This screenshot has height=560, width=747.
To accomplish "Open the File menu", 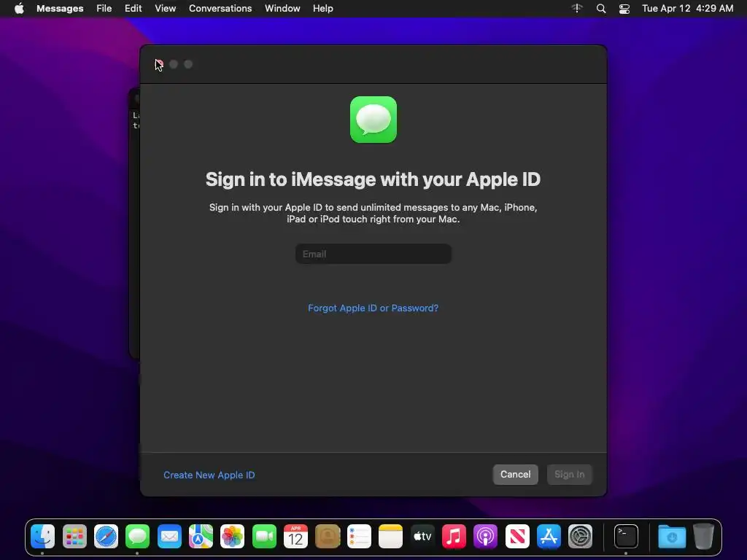I will pyautogui.click(x=104, y=9).
